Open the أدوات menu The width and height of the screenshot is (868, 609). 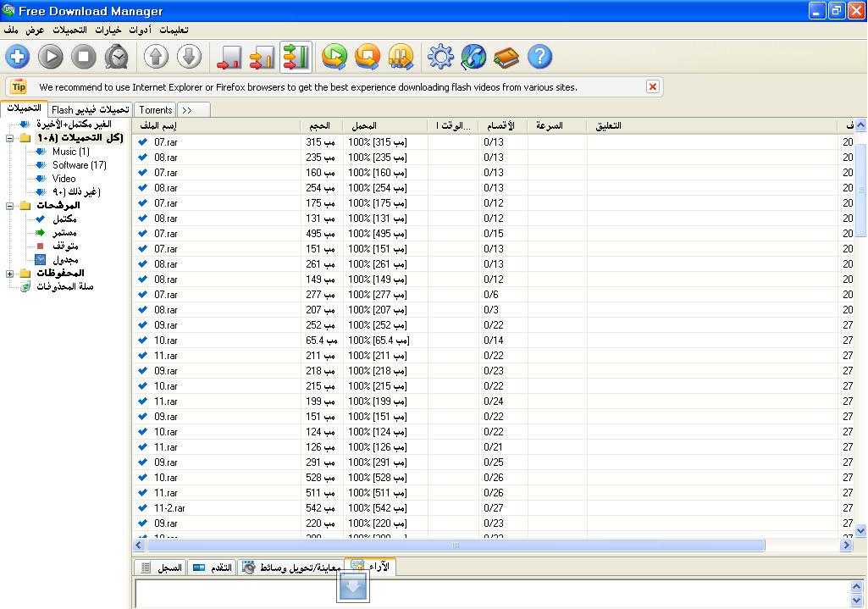pyautogui.click(x=140, y=30)
